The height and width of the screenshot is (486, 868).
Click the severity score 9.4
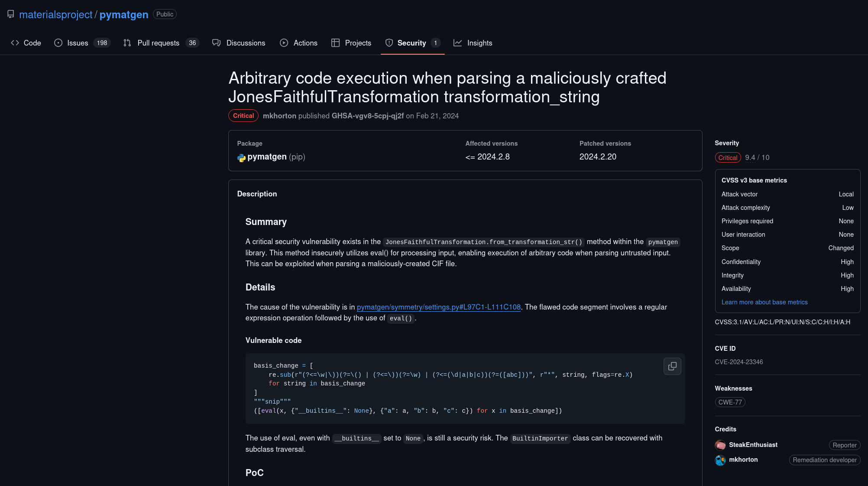(750, 158)
